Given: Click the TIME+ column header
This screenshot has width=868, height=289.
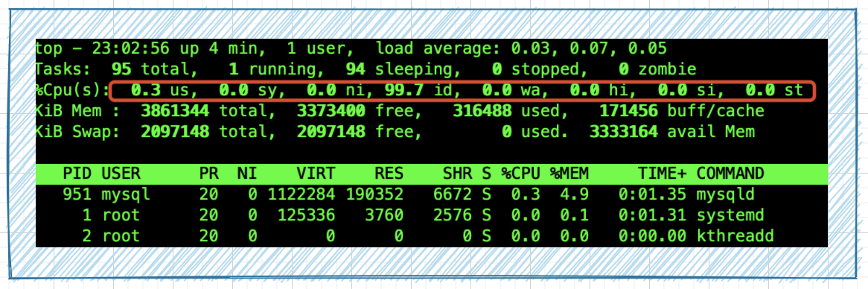Looking at the screenshot, I should (662, 174).
